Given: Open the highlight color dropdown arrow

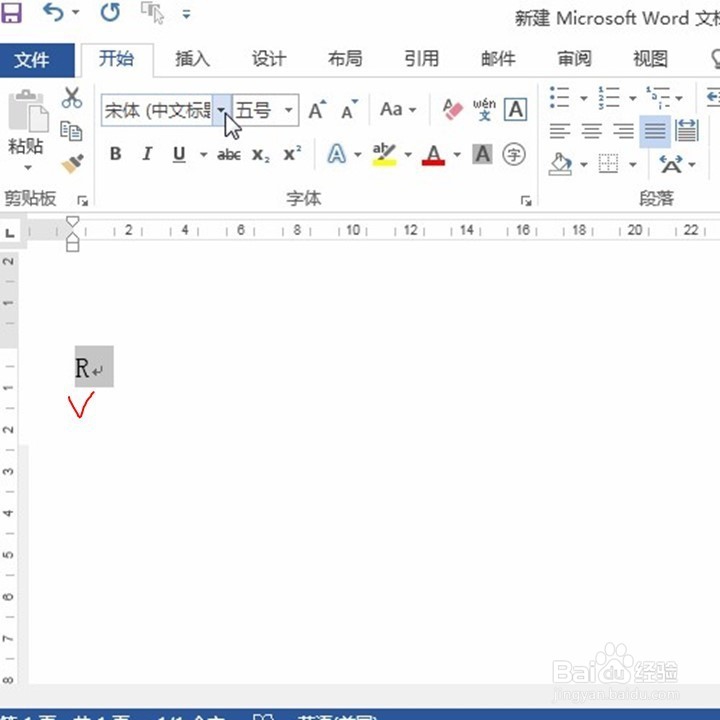Looking at the screenshot, I should 408,155.
